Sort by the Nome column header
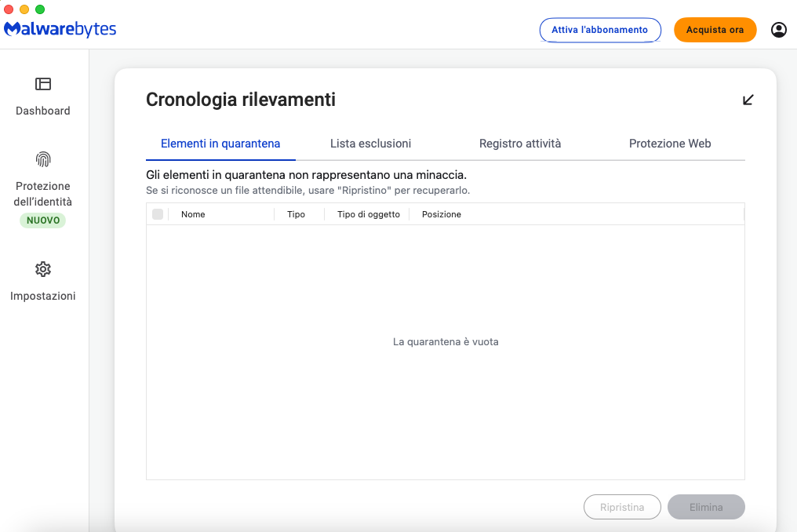The width and height of the screenshot is (797, 532). [x=193, y=214]
